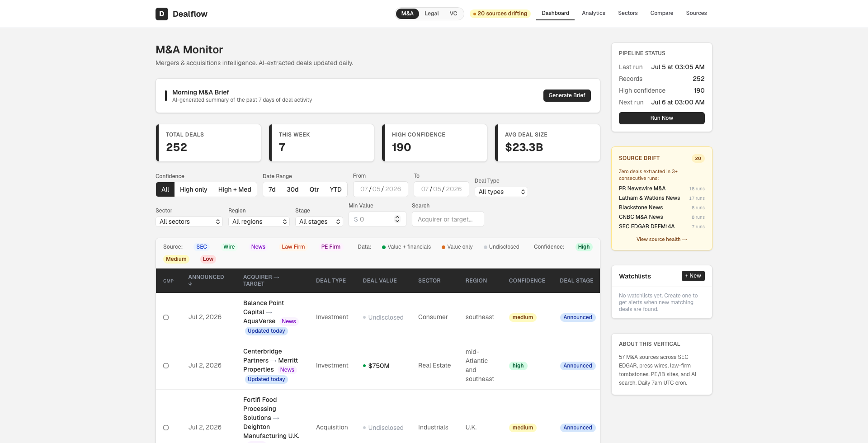Click the Acquirer or target search box
Image resolution: width=868 pixels, height=443 pixels.
pos(448,219)
